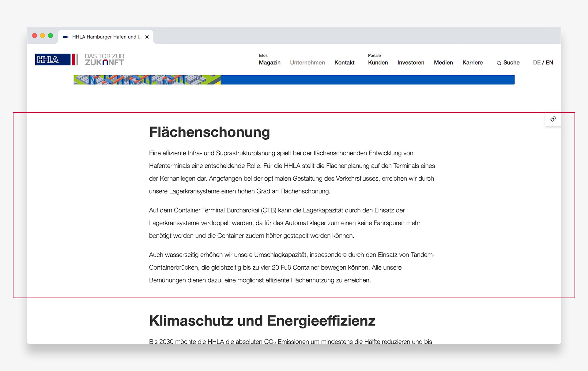Open the Karriere section

(x=473, y=62)
